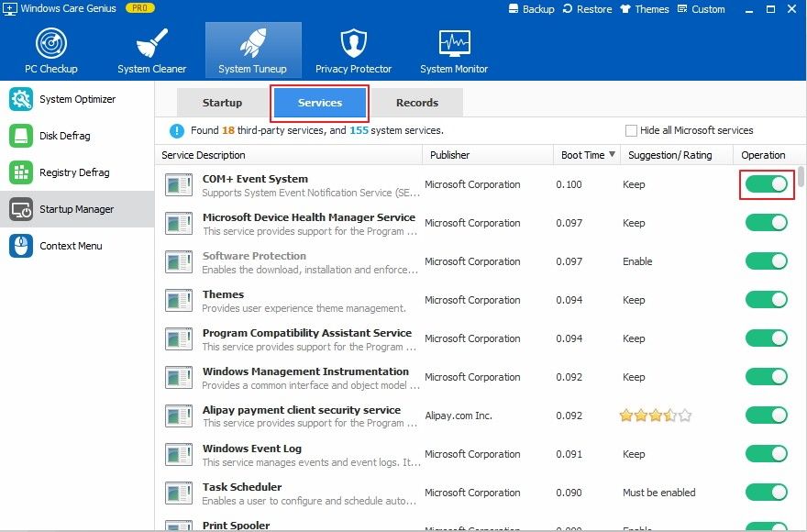Viewport: 807px width, 532px height.
Task: Click the Task Scheduler service icon
Action: tap(179, 493)
